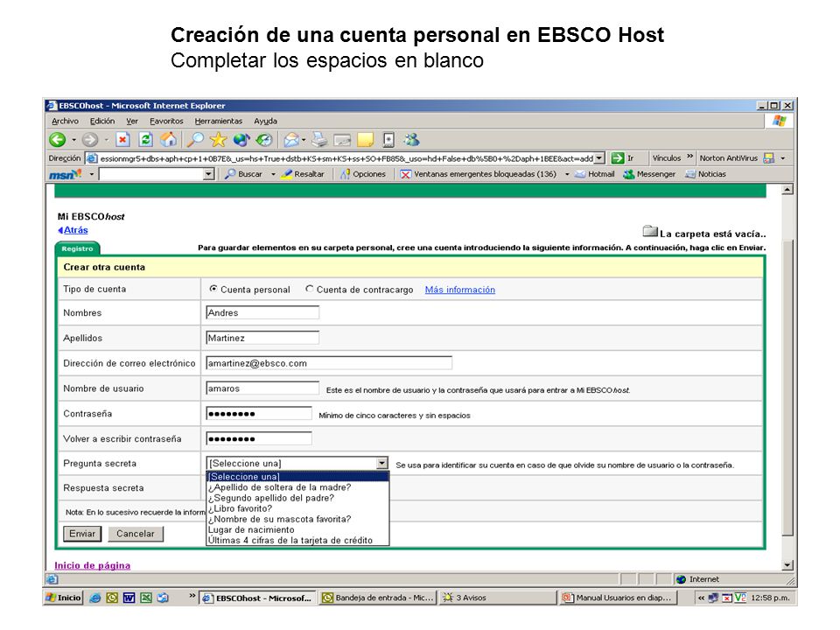
Task: Click Word quick launch icon
Action: (129, 598)
